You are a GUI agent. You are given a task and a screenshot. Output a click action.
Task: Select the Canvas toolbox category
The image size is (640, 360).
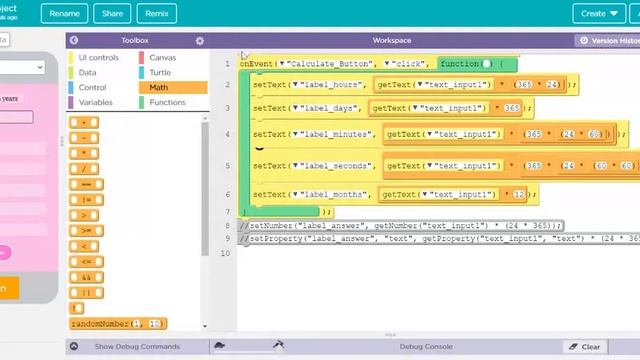click(162, 58)
